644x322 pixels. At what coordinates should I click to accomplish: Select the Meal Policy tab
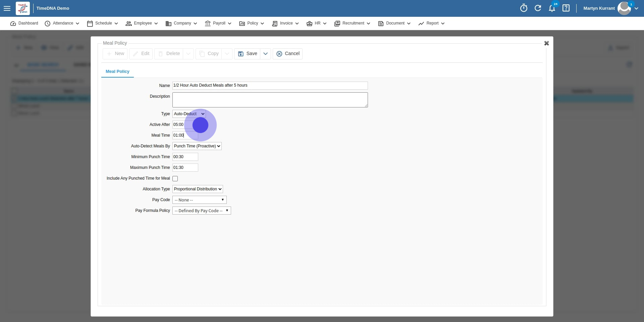coord(117,72)
